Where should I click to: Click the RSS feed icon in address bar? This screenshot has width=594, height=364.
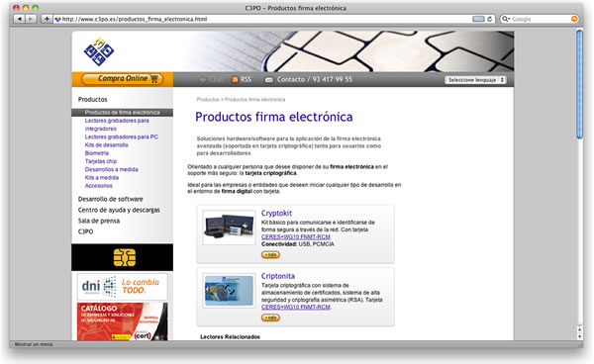[x=478, y=19]
